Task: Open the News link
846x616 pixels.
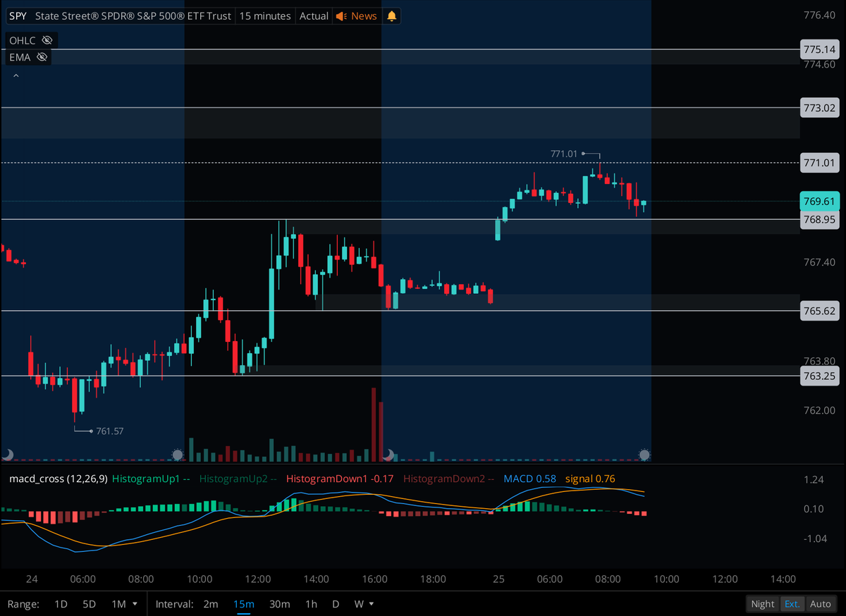Action: [x=364, y=16]
